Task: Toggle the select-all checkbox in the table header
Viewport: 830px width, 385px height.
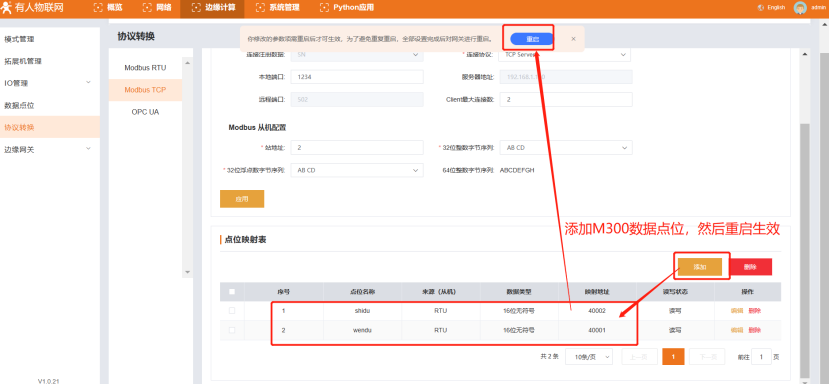Action: (232, 291)
